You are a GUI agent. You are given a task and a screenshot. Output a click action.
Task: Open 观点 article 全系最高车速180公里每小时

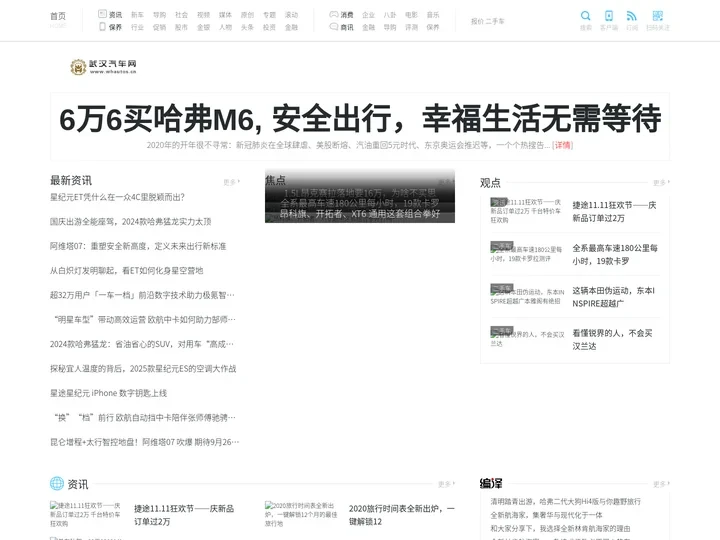pyautogui.click(x=615, y=254)
